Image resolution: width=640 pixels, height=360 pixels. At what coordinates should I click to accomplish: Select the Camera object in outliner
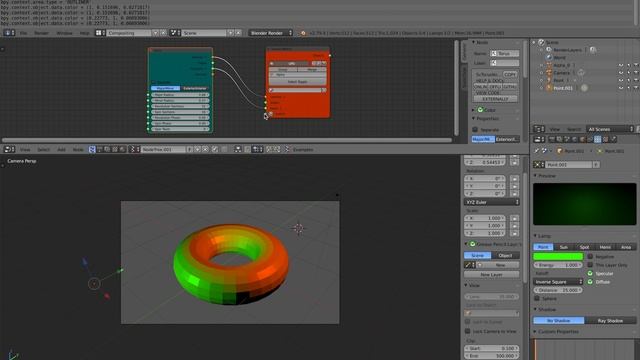pos(561,73)
